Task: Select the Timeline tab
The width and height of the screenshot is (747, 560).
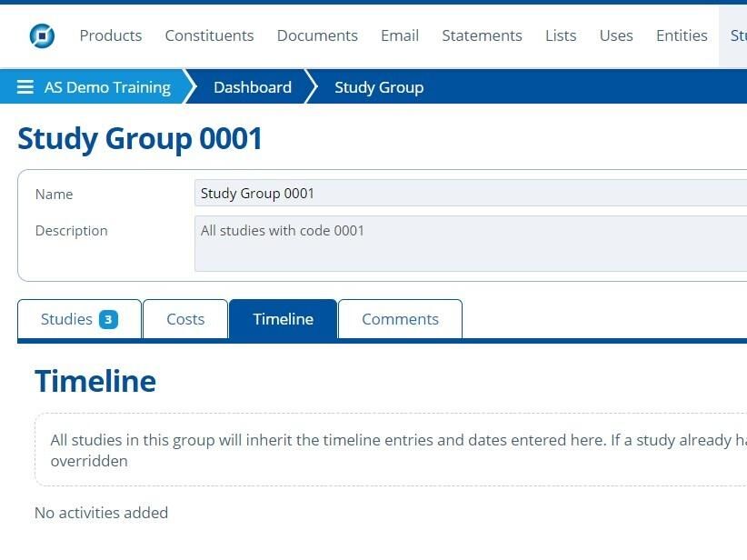Action: tap(283, 319)
